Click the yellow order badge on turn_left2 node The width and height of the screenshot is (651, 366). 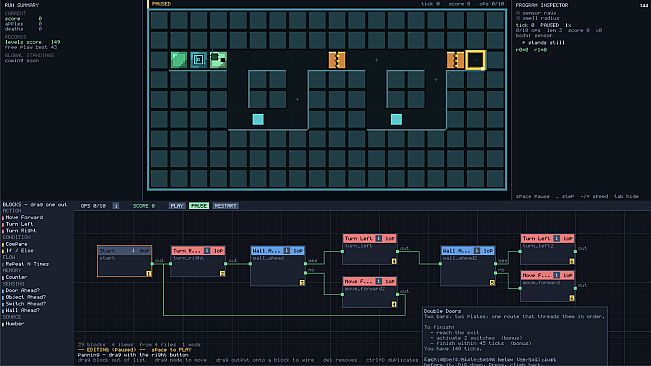tap(572, 261)
